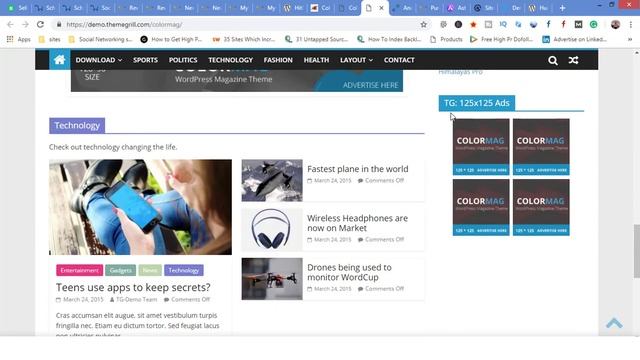Viewport: 640px width, 360px height.
Task: Open the HEALTH menu item
Action: [x=316, y=60]
